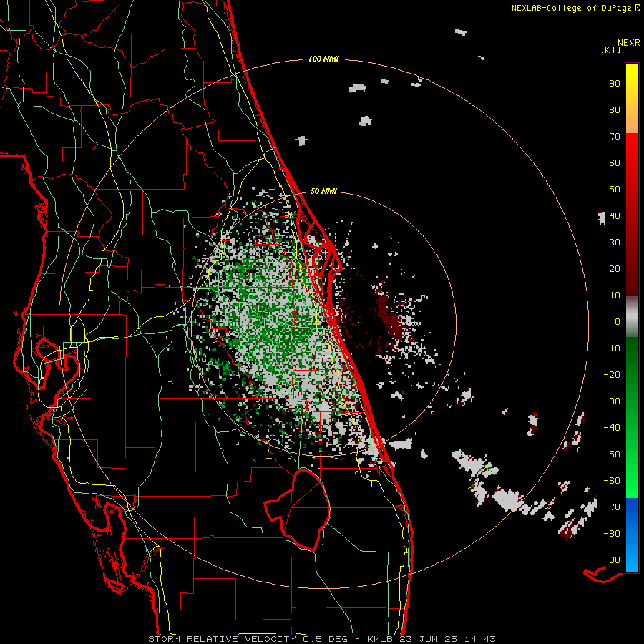Click the 60 value on velocity scale
Viewport: 644px width, 644px height.
coord(615,162)
